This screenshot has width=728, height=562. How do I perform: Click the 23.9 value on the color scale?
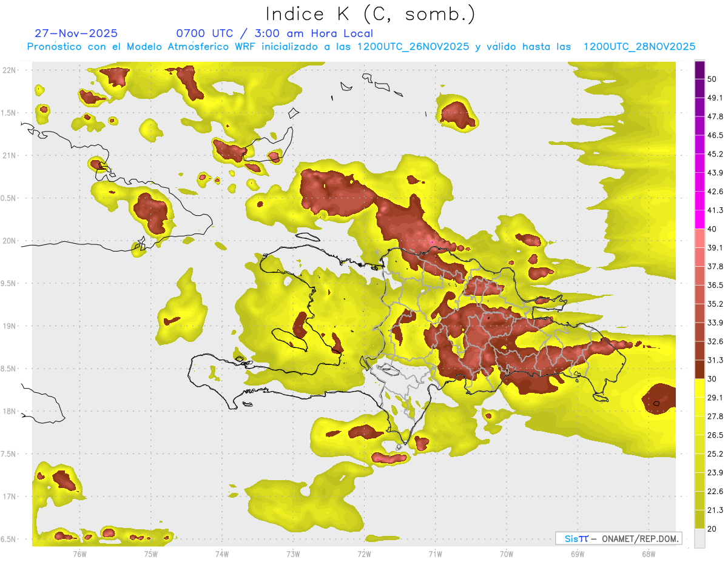[x=715, y=473]
